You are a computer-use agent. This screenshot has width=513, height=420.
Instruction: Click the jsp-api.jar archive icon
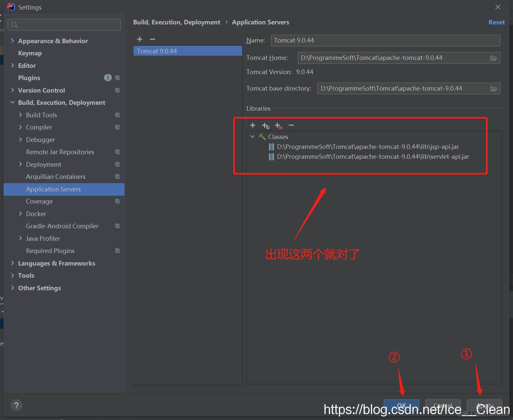click(x=271, y=147)
